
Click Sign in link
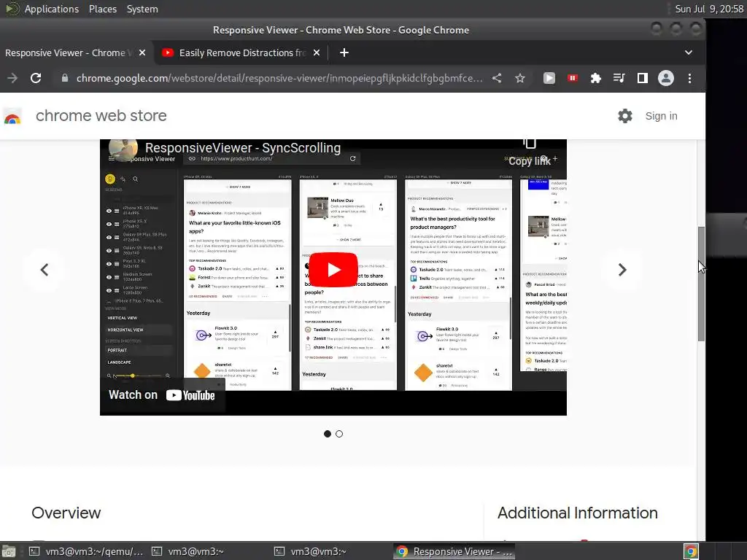[x=661, y=116]
